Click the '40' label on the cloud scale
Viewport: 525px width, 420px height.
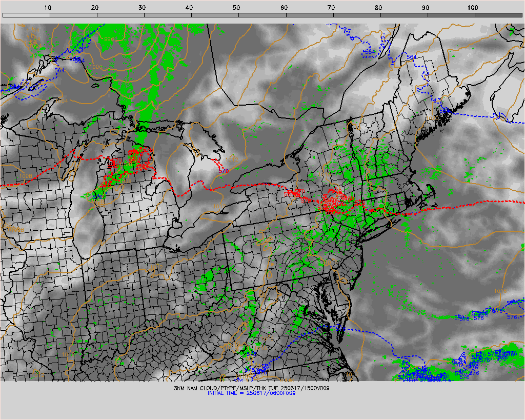point(189,8)
